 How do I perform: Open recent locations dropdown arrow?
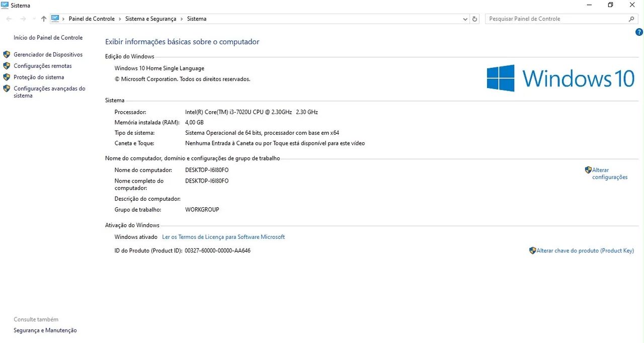[x=34, y=19]
